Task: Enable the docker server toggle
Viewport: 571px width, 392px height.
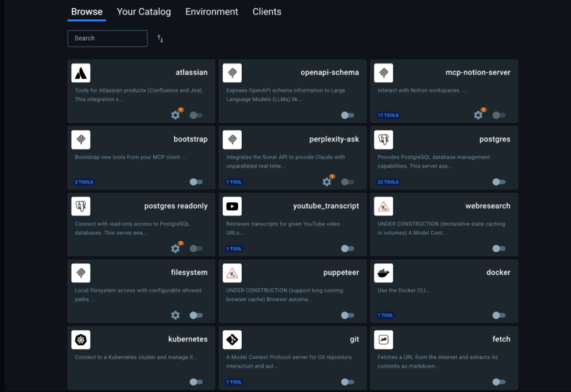Action: [x=499, y=315]
